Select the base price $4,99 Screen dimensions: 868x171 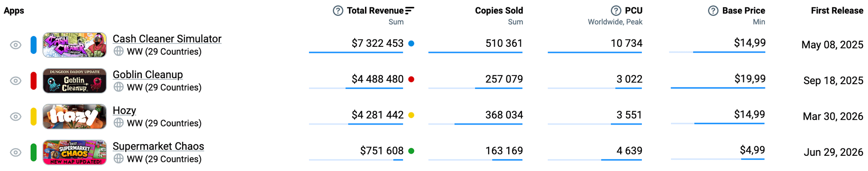[x=753, y=150]
